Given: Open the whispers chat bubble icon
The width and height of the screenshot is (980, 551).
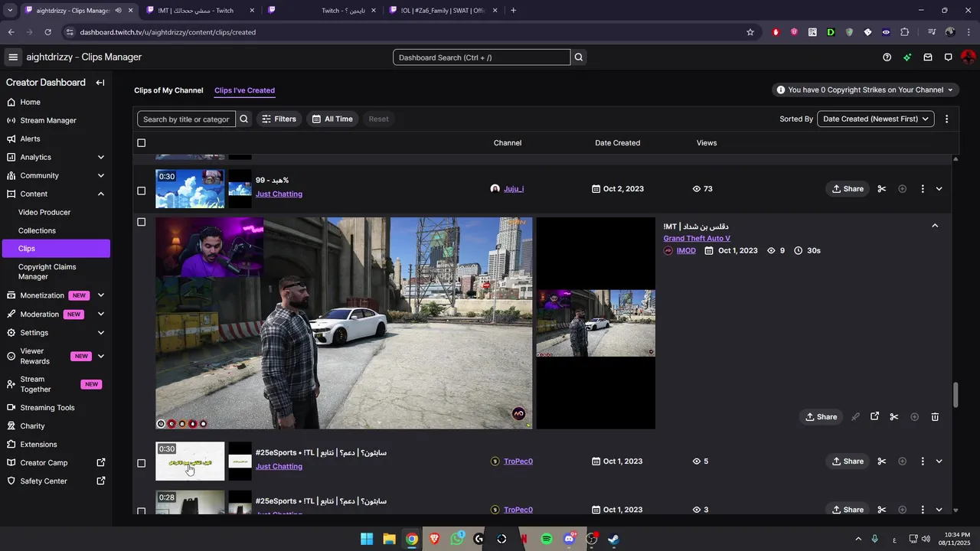Looking at the screenshot, I should pyautogui.click(x=948, y=57).
